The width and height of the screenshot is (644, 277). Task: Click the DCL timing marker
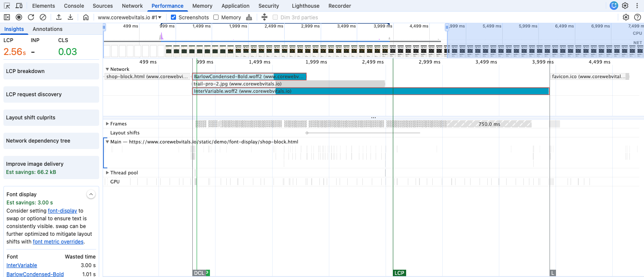tap(199, 273)
